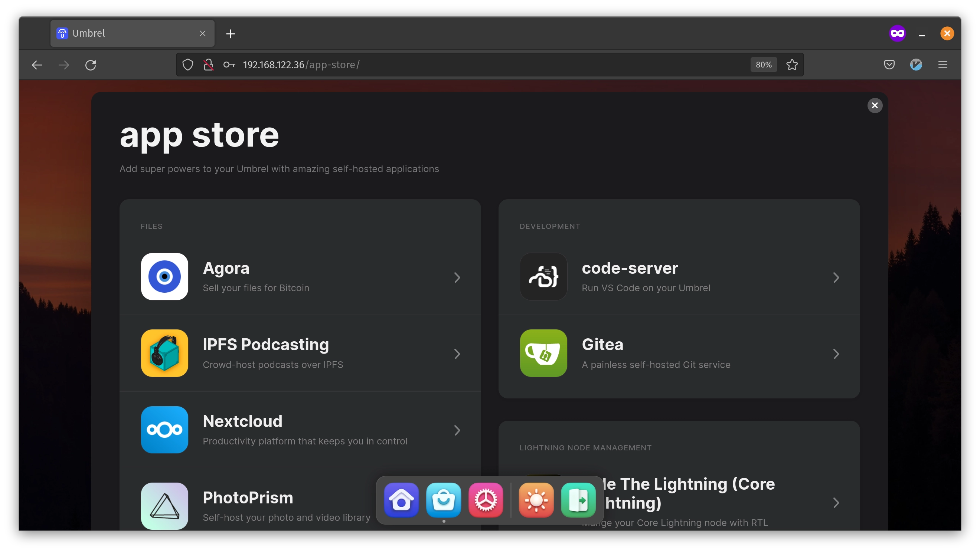Go to Home in the dock
Image resolution: width=980 pixels, height=552 pixels.
[x=401, y=500]
